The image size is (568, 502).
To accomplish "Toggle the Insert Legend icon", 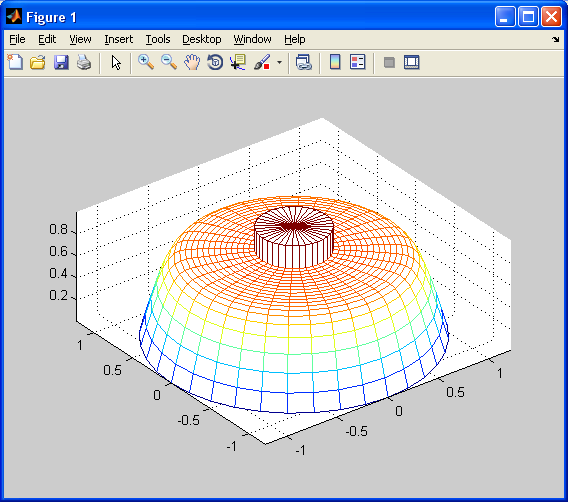I will (x=358, y=62).
